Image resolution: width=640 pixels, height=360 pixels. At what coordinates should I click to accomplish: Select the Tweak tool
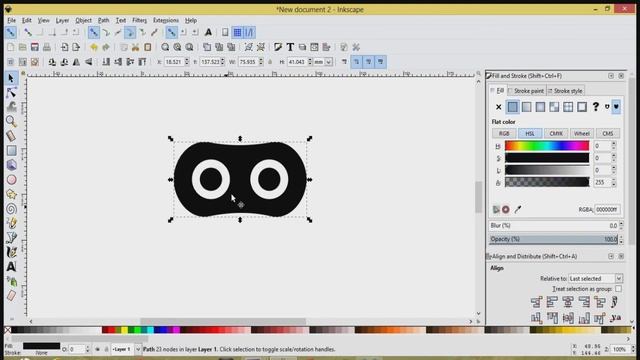[11, 107]
